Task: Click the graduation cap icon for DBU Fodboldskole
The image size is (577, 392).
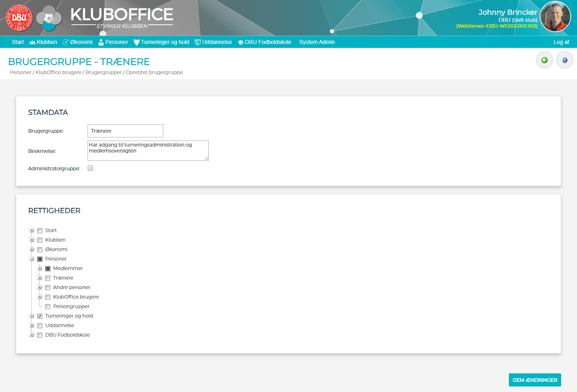Action: pyautogui.click(x=241, y=42)
